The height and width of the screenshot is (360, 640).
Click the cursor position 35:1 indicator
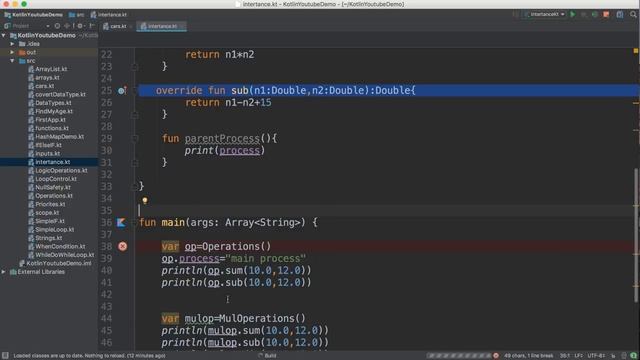point(565,356)
